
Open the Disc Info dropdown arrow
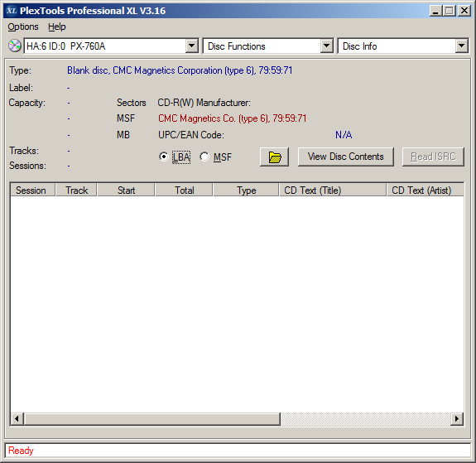[461, 46]
